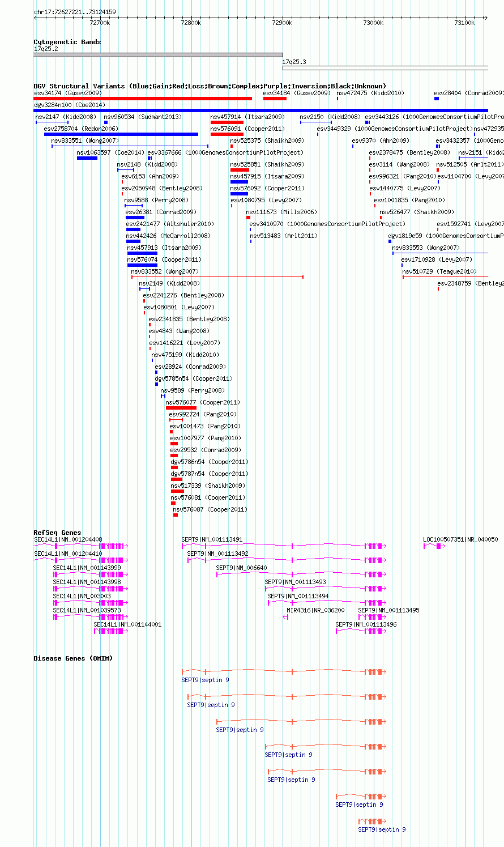Select nsv576087 (Cooper2011) label
The width and height of the screenshot is (504, 847).
point(210,509)
